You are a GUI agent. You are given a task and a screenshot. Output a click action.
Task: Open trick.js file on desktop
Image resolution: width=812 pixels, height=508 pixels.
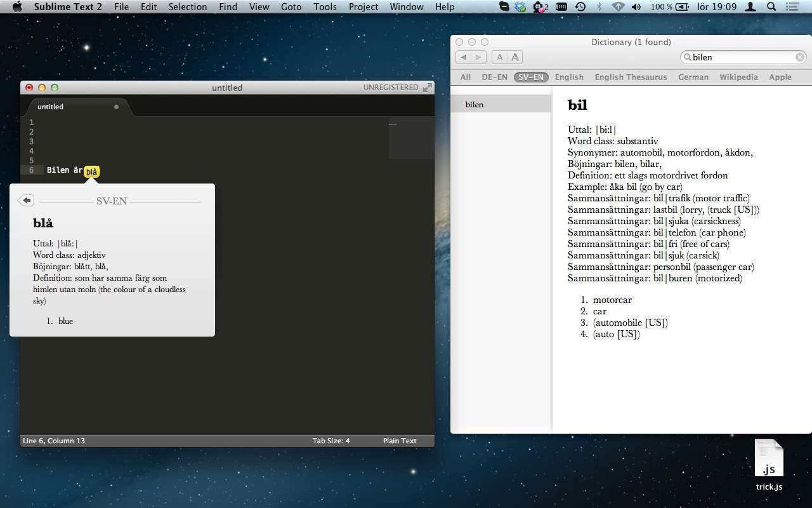(x=769, y=465)
